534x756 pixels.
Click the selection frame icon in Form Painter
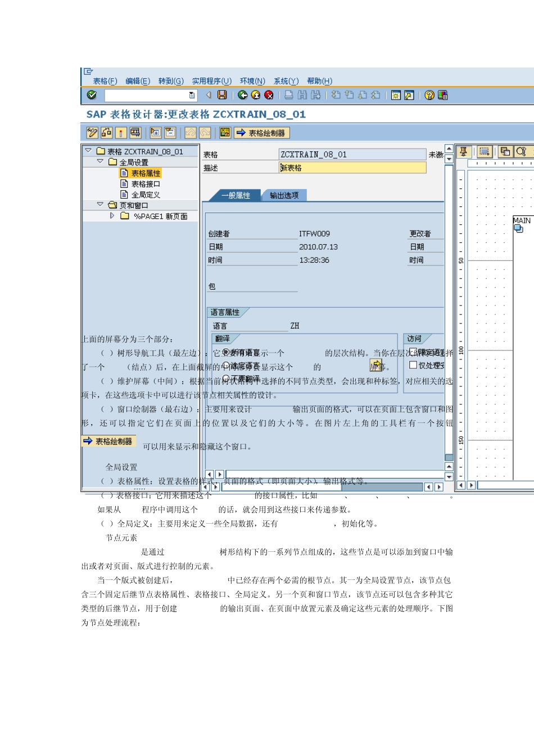point(484,151)
